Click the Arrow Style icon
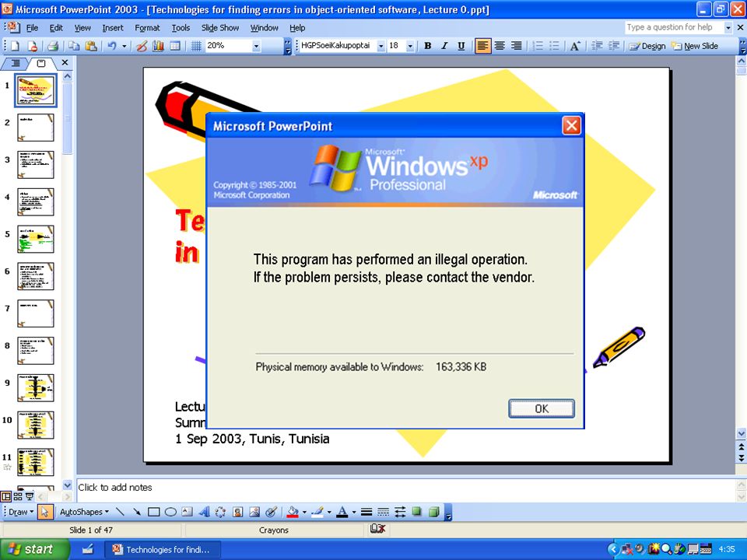 pyautogui.click(x=400, y=512)
